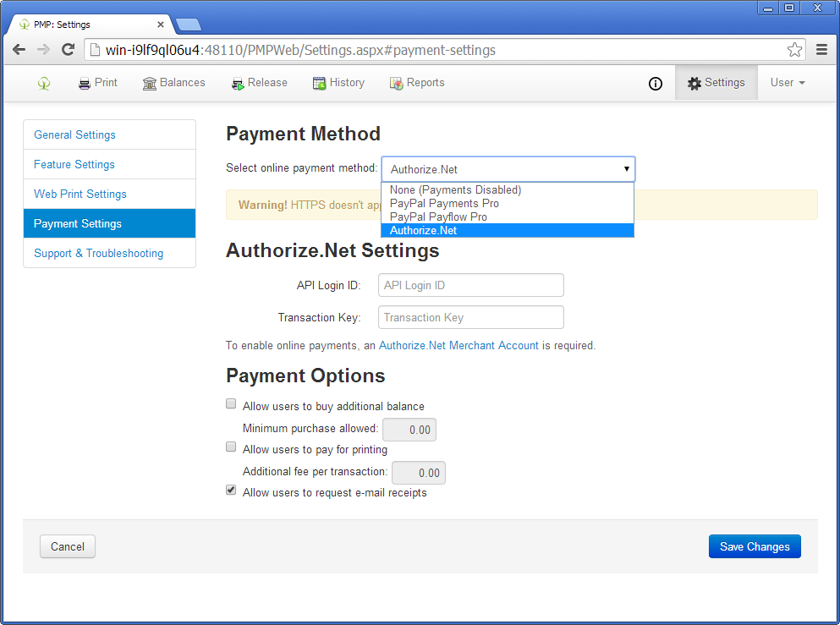Enable Allow users to buy additional balance
Screen dimensions: 840x625
pyautogui.click(x=231, y=403)
